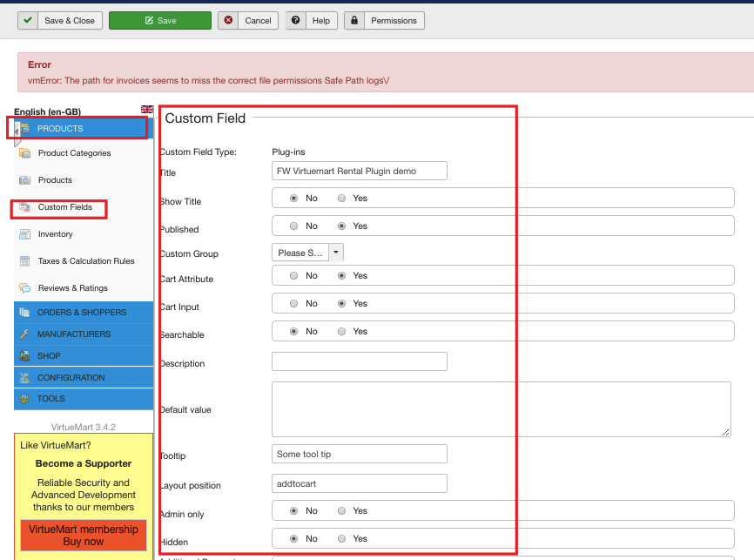Select Yes for Searchable option
Image resolution: width=754 pixels, height=560 pixels.
pos(342,332)
